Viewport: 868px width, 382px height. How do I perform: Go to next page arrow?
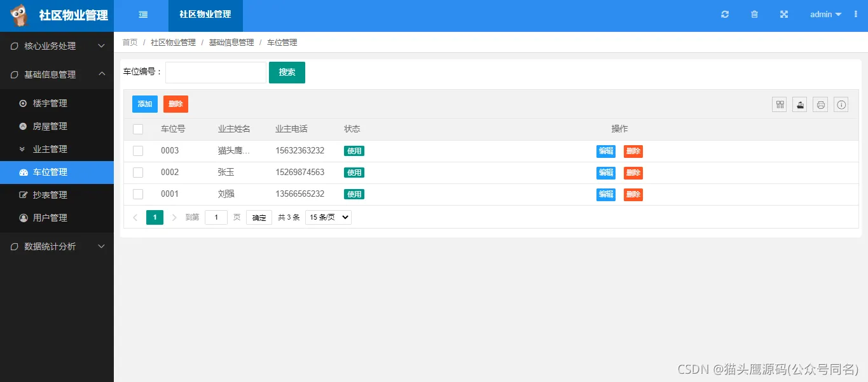[174, 218]
